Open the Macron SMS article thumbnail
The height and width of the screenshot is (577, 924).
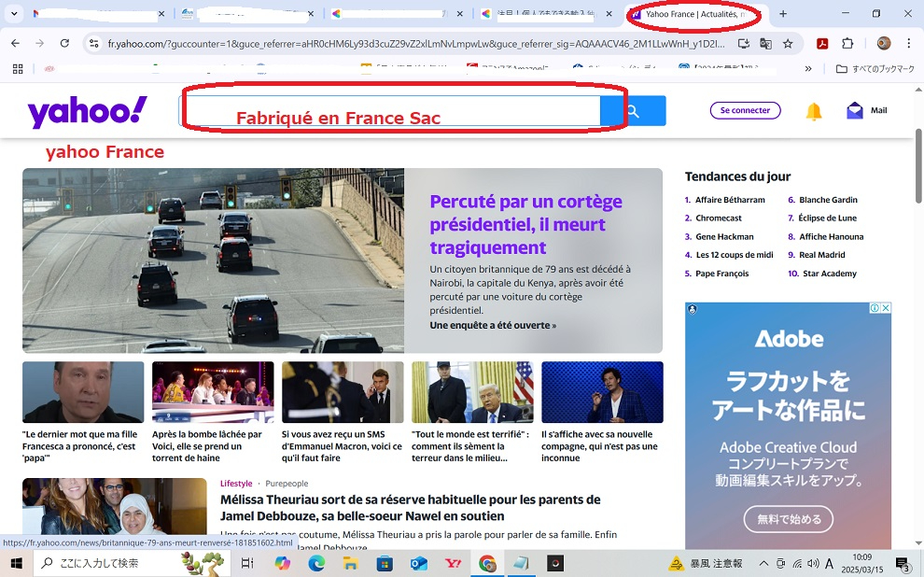(x=343, y=392)
